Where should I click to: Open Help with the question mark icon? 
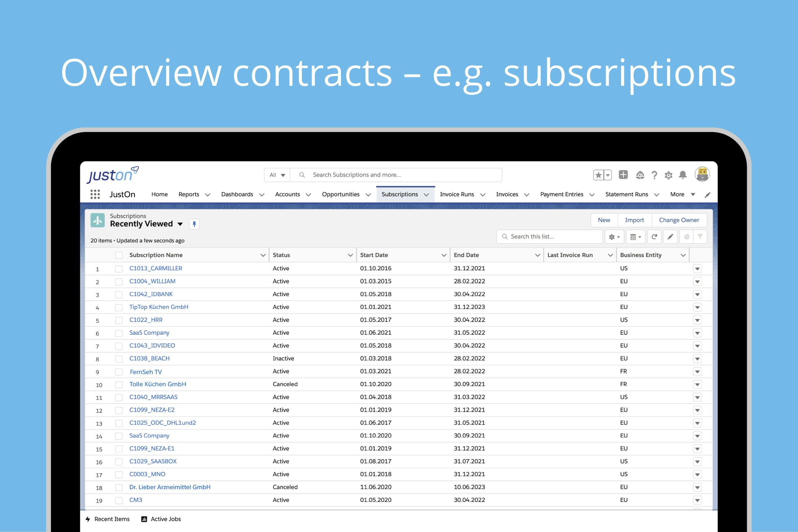coord(654,174)
